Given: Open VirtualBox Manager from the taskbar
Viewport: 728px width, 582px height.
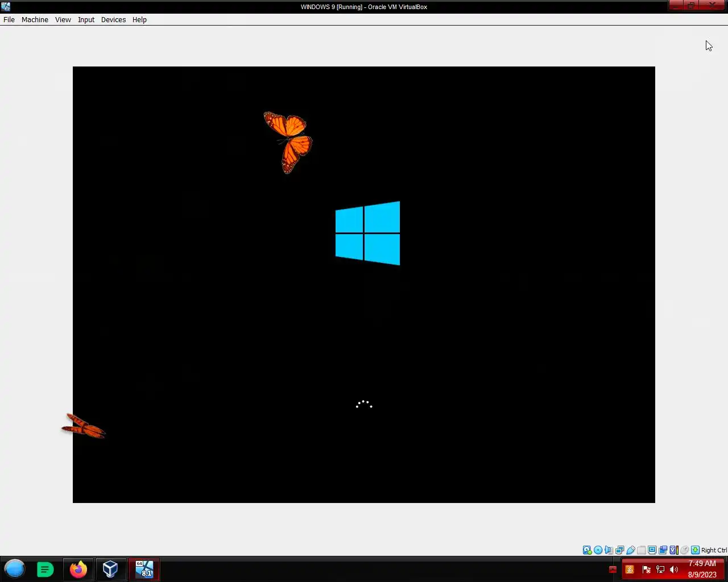Looking at the screenshot, I should point(110,569).
